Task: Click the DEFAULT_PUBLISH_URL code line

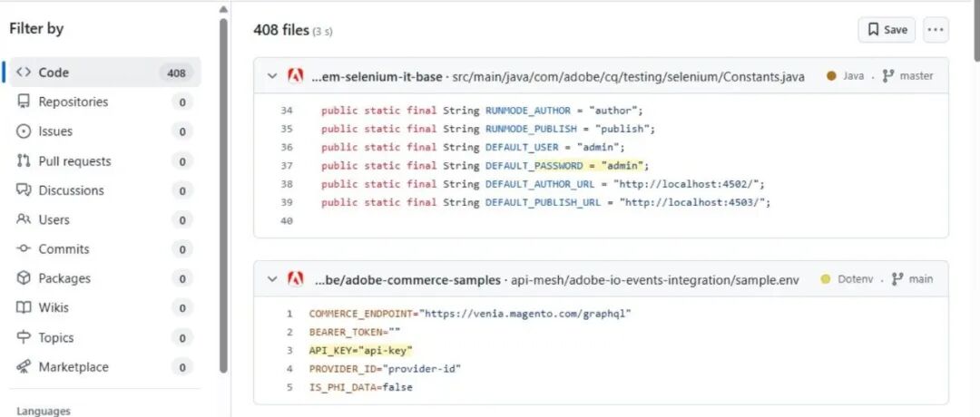Action: click(x=546, y=203)
